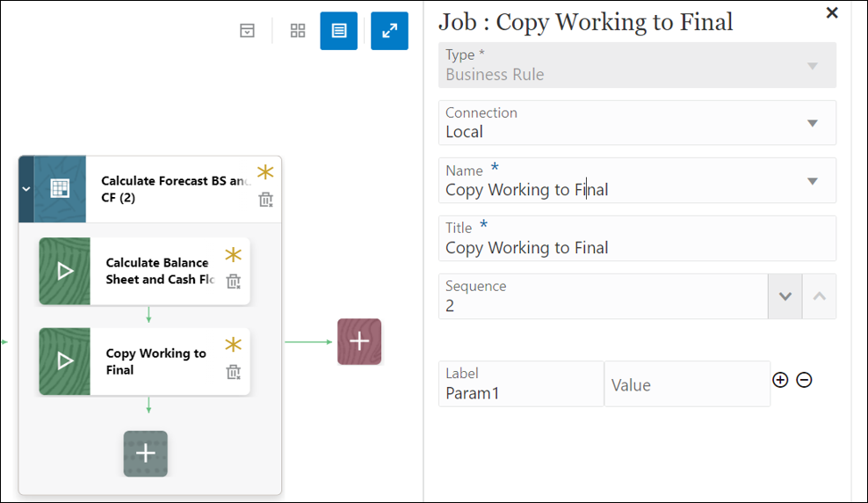Delete the Calculate Balance Sheet job
Viewport: 868px width, 503px height.
(233, 281)
